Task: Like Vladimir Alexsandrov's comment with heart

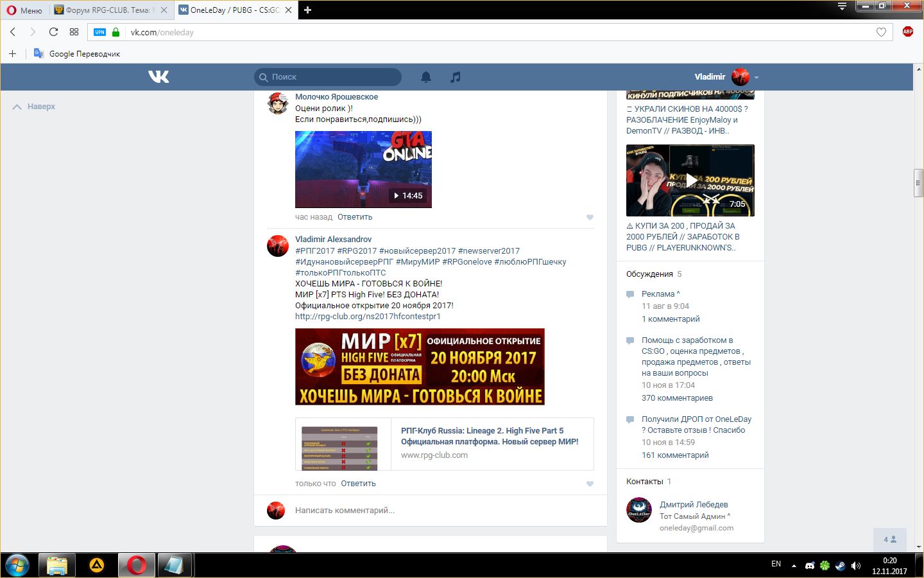Action: pyautogui.click(x=590, y=484)
